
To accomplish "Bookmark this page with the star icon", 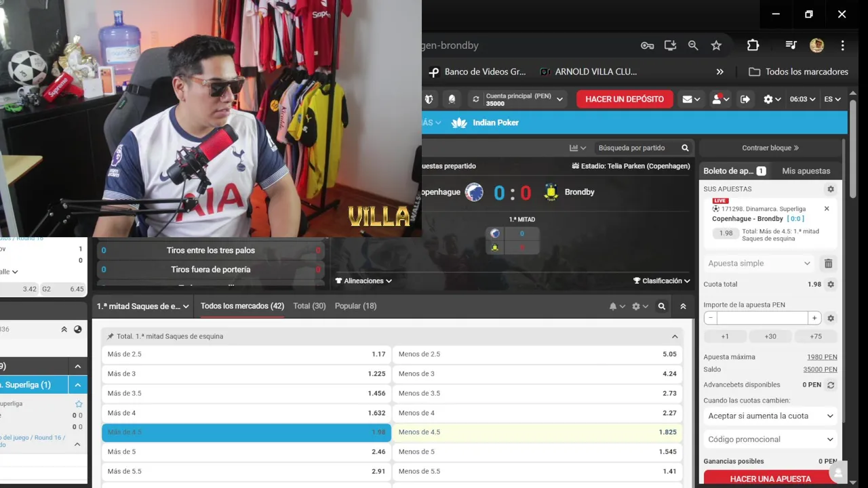I will coord(716,45).
